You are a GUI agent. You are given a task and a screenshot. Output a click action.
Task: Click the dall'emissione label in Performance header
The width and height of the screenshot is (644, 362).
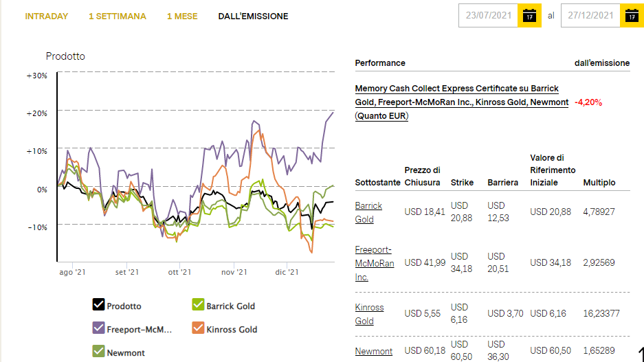(601, 63)
